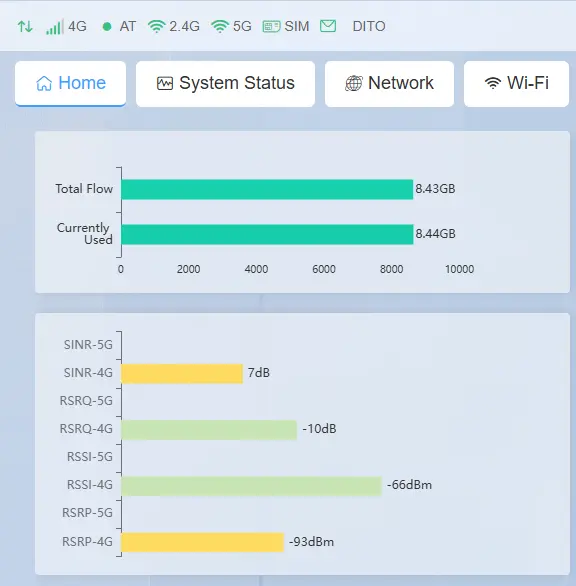Click the Total Flow axis label
Screen dimensions: 576x586
tap(84, 189)
